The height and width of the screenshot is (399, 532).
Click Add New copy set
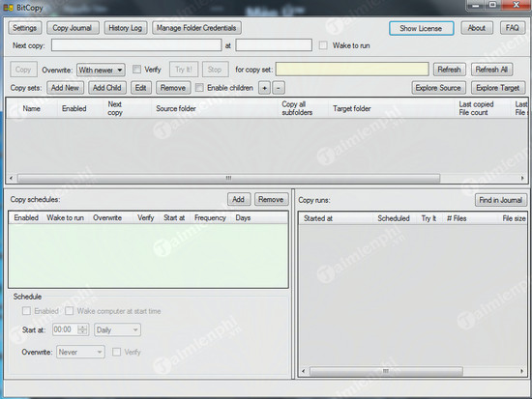point(65,88)
